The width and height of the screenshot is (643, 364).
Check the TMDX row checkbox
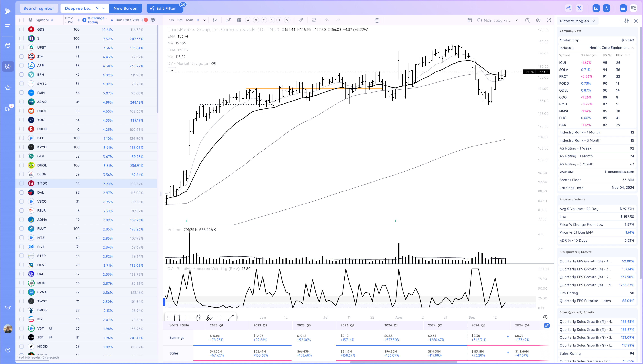22,183
